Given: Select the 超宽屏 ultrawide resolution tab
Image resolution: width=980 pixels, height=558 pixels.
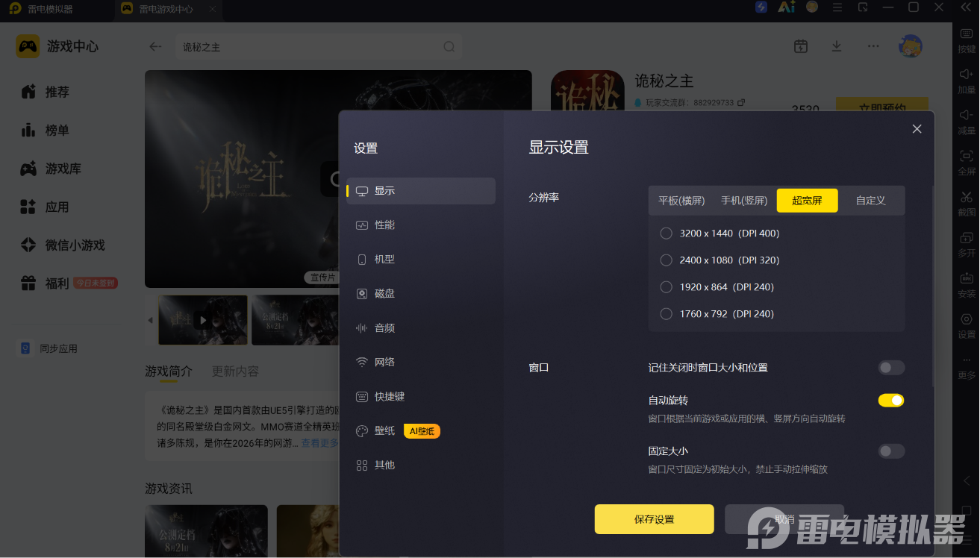Looking at the screenshot, I should [808, 201].
